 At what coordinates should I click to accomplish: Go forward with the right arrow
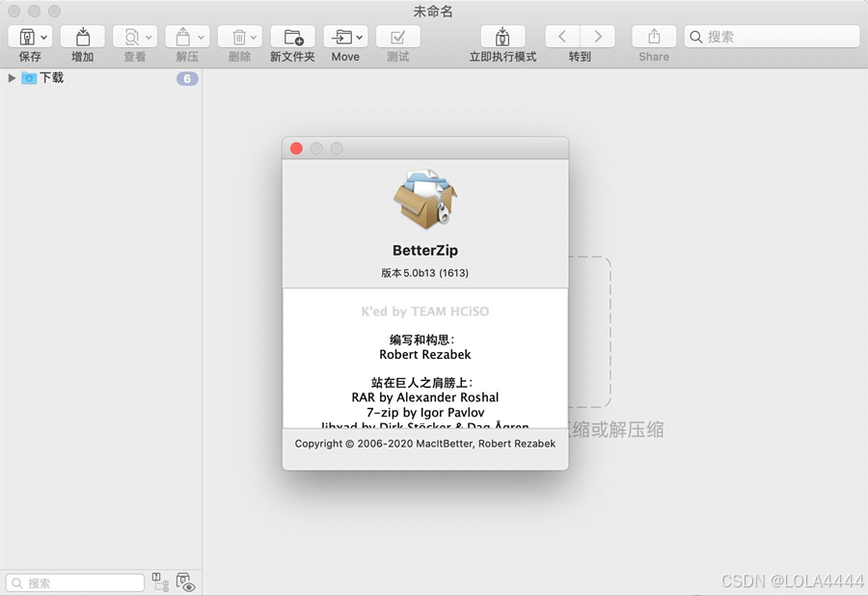pos(598,37)
